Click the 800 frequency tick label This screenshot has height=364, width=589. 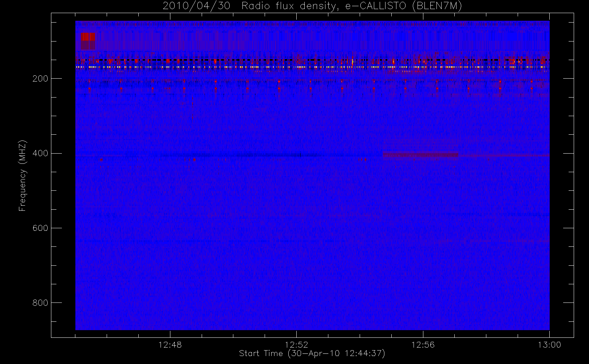[40, 303]
